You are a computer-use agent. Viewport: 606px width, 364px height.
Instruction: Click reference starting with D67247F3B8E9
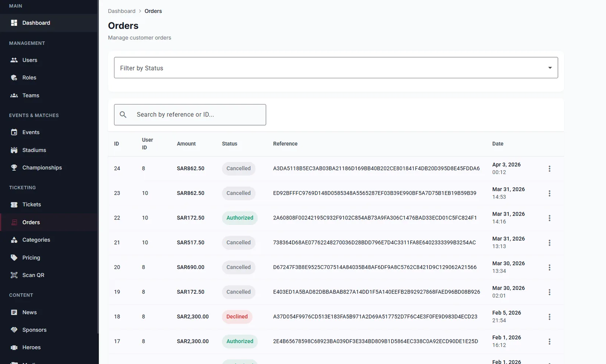375,267
